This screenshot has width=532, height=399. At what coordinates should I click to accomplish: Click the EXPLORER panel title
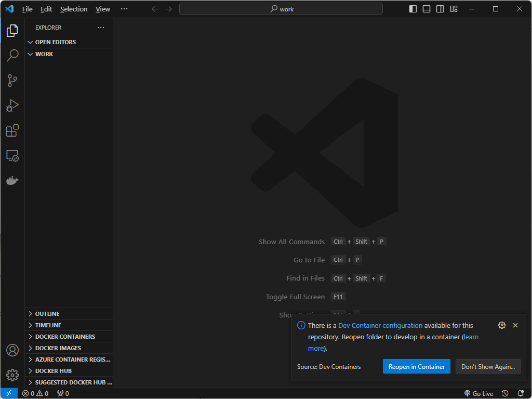click(48, 28)
